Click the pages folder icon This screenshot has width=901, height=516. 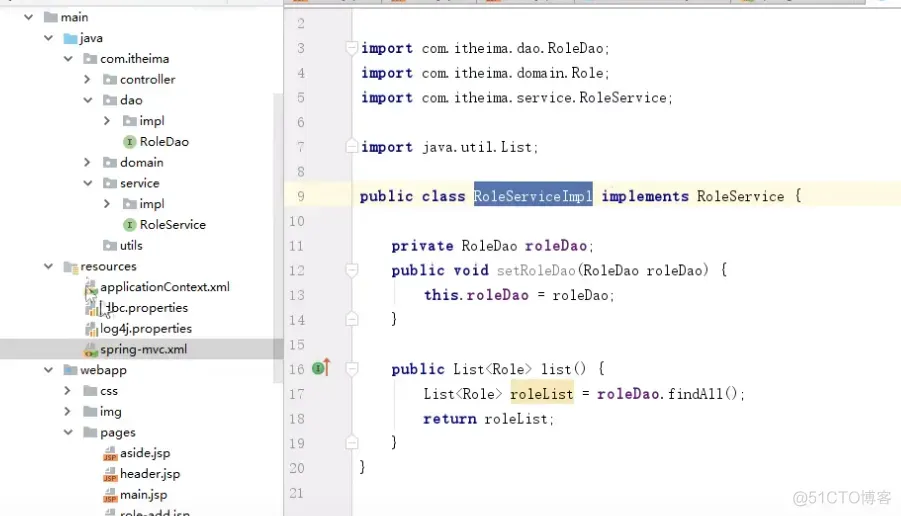coord(90,432)
